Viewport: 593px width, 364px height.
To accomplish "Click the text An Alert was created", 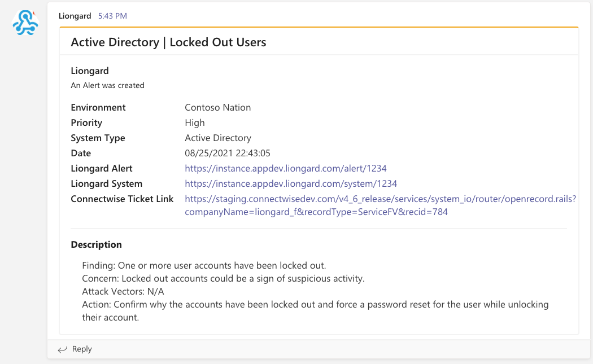I will [107, 85].
